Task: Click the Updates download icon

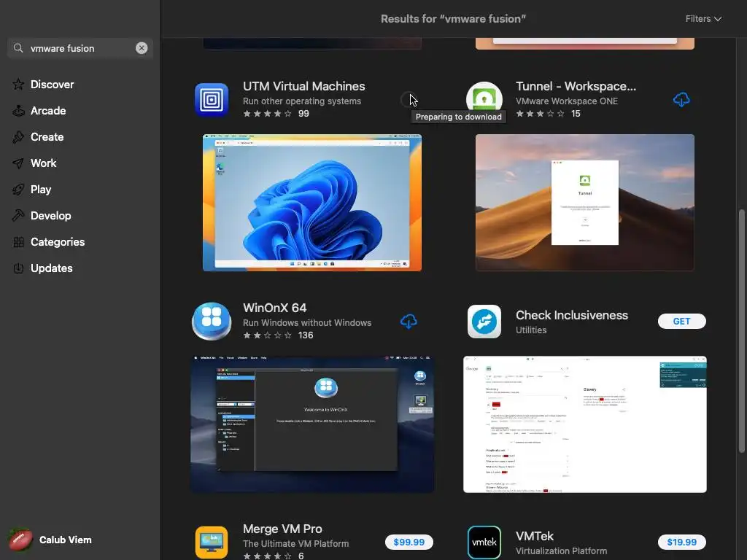Action: [18, 268]
